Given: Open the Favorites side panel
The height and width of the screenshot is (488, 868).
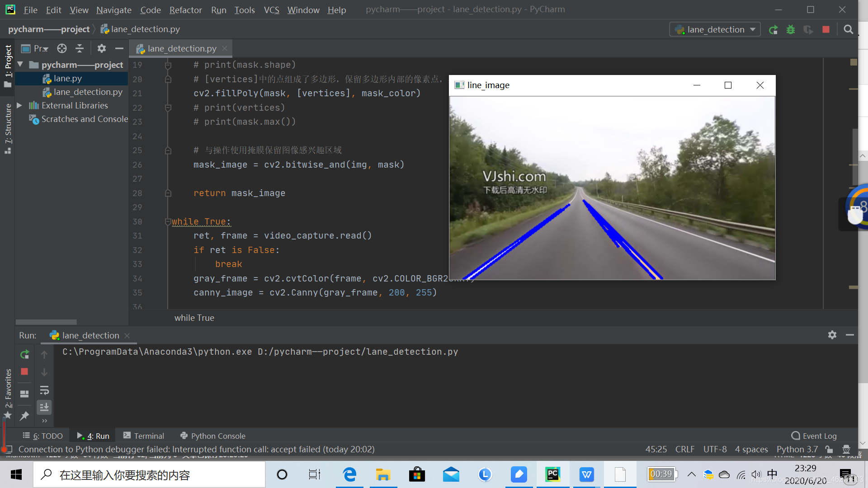Looking at the screenshot, I should (x=8, y=394).
